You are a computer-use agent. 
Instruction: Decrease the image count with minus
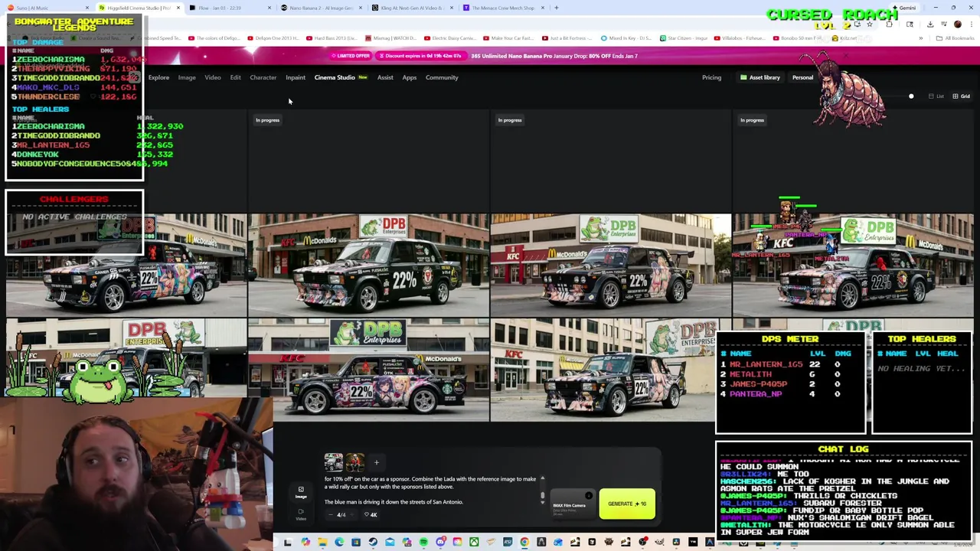click(x=331, y=514)
